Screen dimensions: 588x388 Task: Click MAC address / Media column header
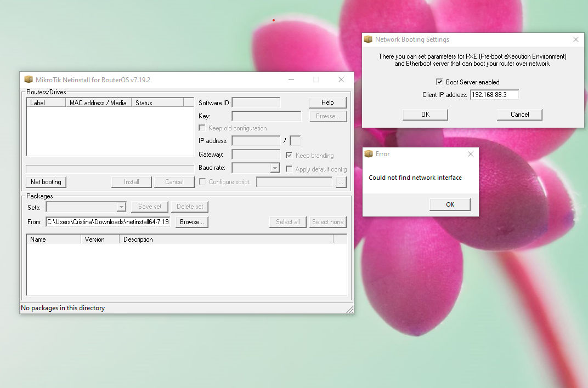(98, 102)
